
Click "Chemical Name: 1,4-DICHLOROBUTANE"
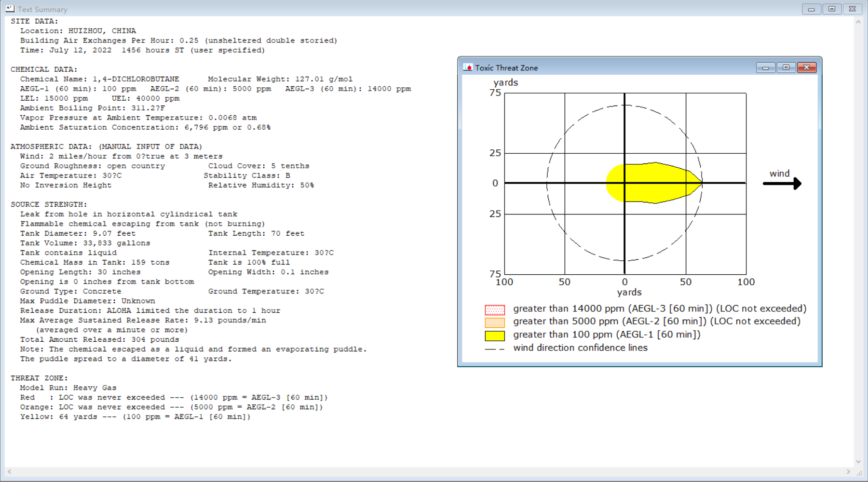(100, 79)
